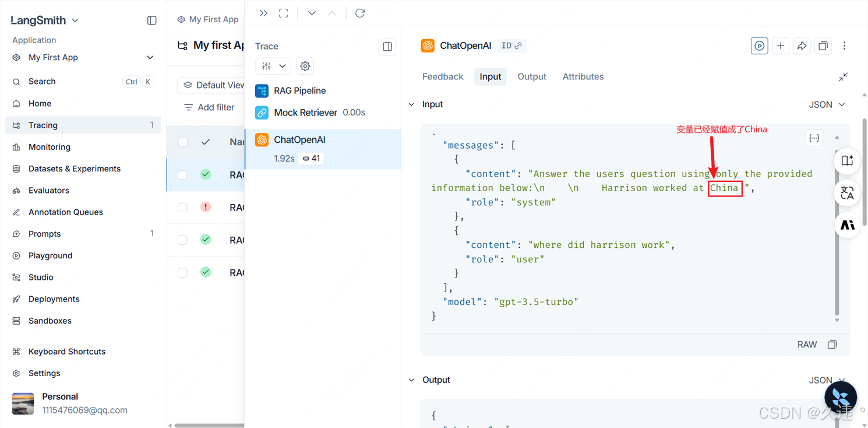
Task: Check the first run row checkbox
Action: point(183,175)
